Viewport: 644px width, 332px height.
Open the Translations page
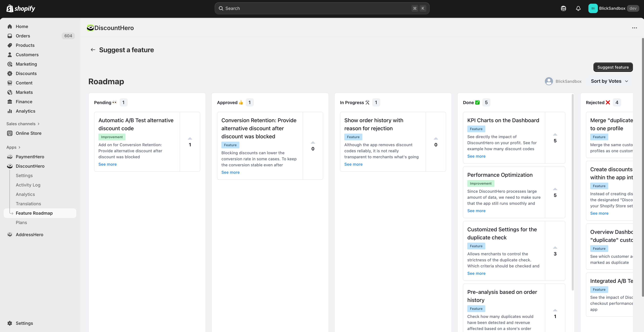click(x=28, y=204)
